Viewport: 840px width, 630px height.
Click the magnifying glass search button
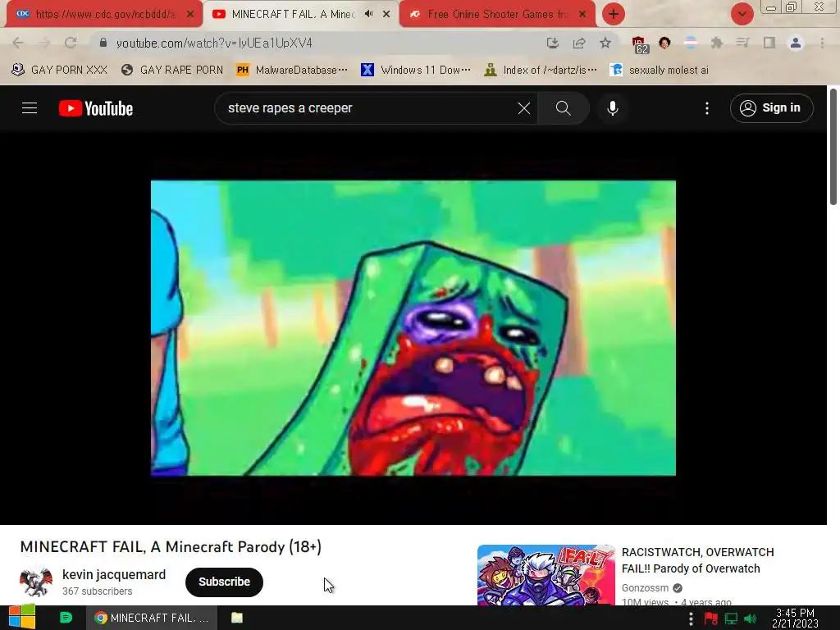pyautogui.click(x=563, y=108)
